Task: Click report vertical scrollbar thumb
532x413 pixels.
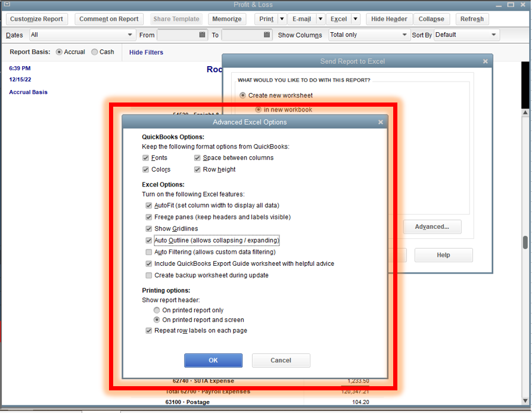Action: [525, 243]
